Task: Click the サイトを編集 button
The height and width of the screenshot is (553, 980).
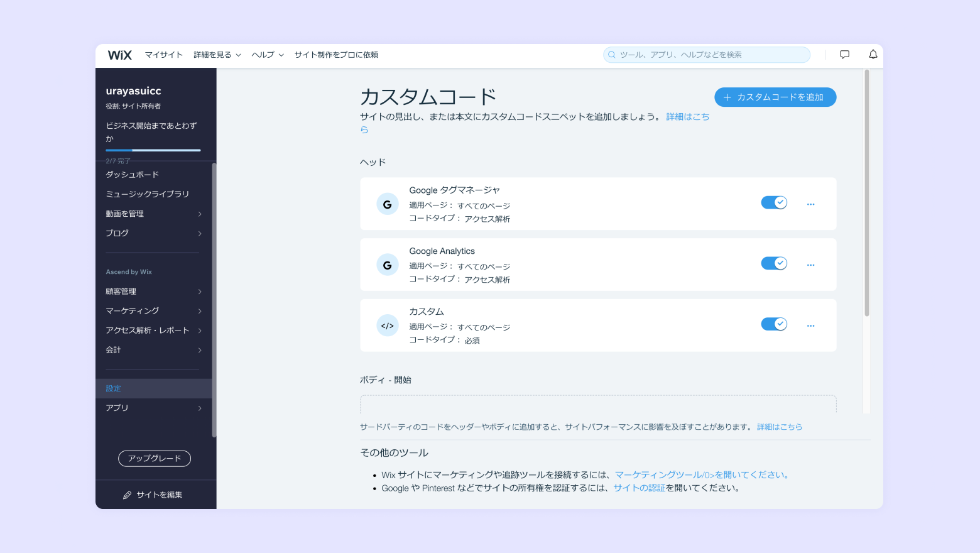Action: [153, 495]
